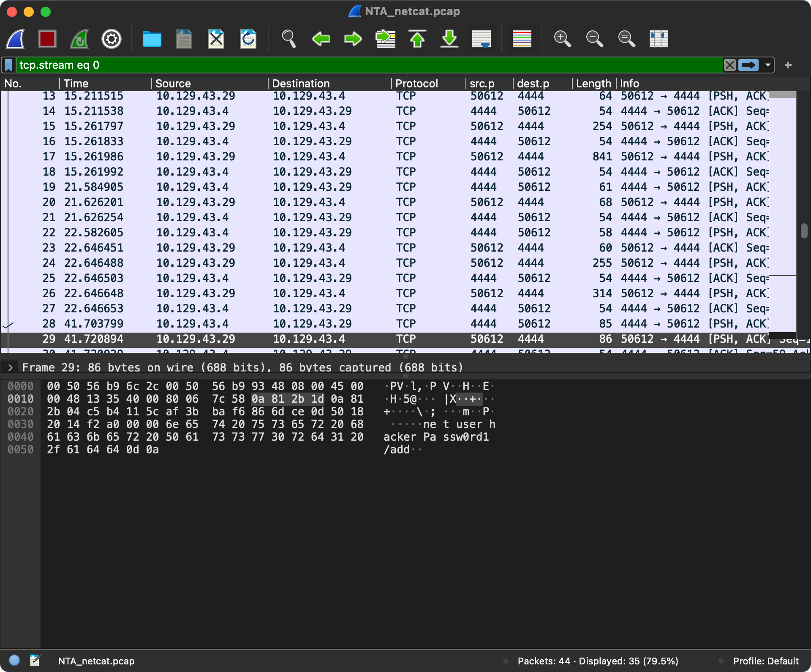This screenshot has width=811, height=672.
Task: Go back in packet history
Action: click(321, 39)
